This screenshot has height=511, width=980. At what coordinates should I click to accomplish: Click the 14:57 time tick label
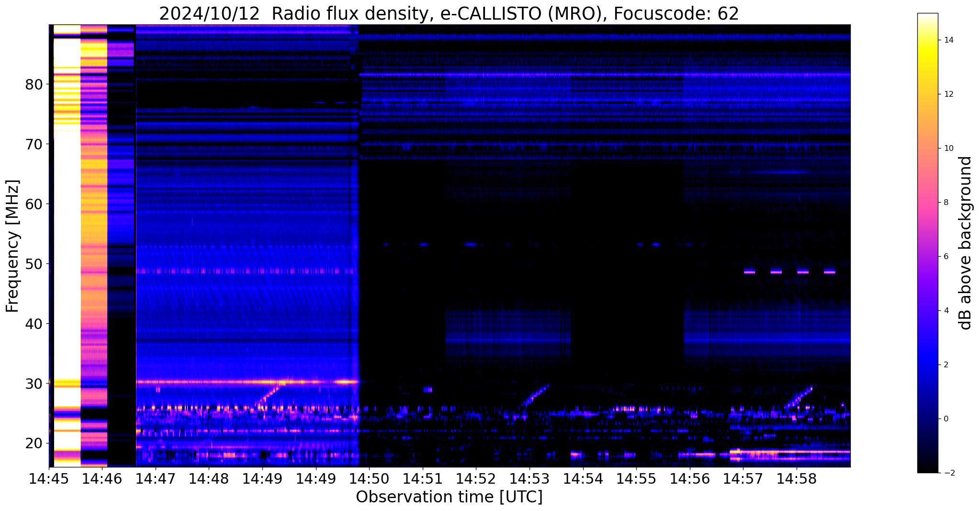coord(743,479)
